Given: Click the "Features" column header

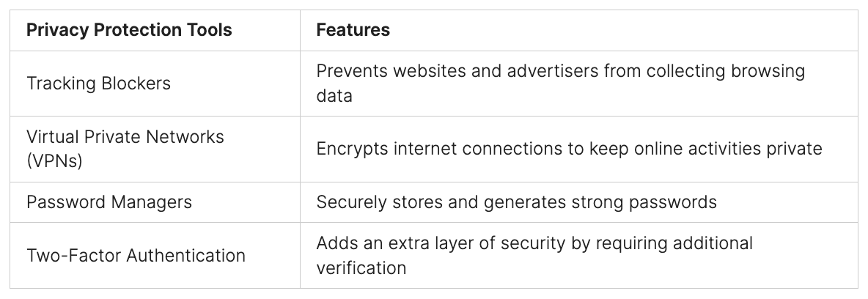Looking at the screenshot, I should point(353,30).
